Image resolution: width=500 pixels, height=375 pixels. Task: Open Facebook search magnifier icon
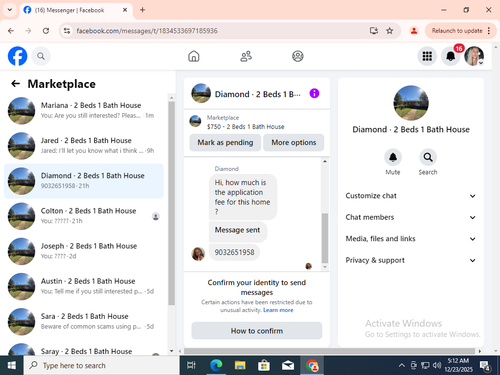41,56
